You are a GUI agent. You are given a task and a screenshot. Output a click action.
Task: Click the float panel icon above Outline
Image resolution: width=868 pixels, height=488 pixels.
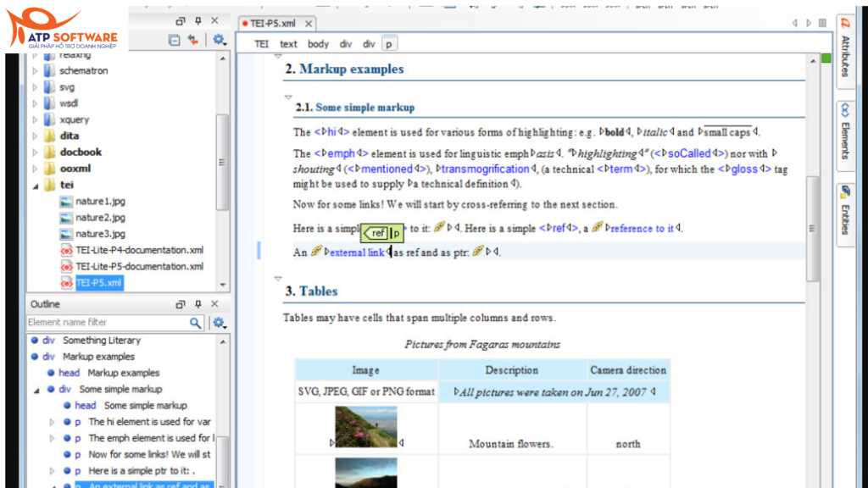pos(180,304)
